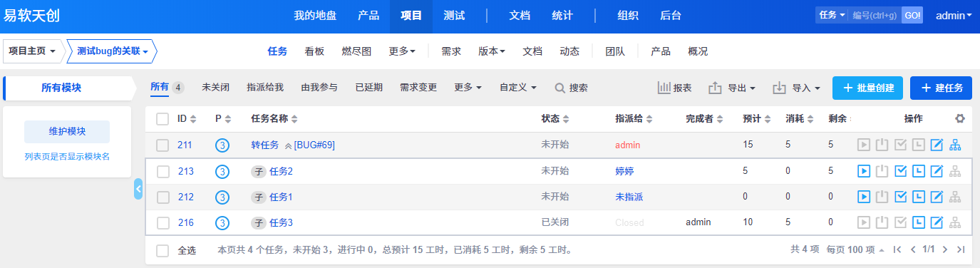Image resolution: width=980 pixels, height=268 pixels.
Task: Open the 测试bug的关联 project dropdown
Action: coord(112,51)
